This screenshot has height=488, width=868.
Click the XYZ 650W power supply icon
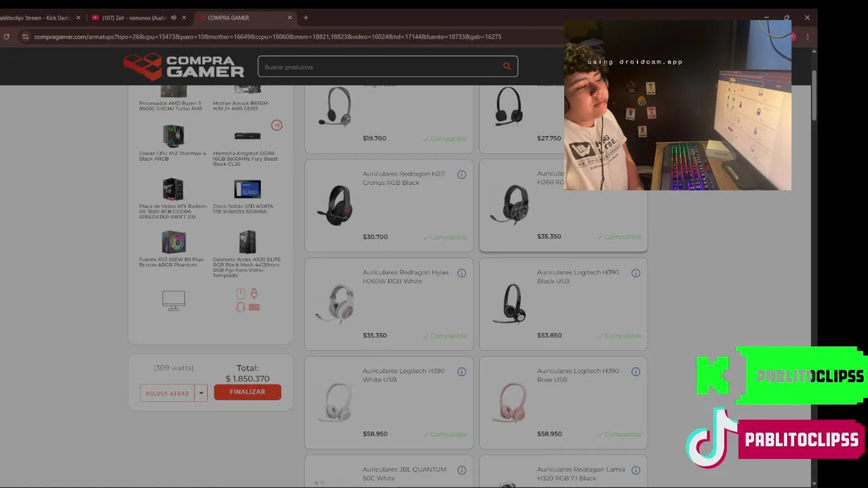[x=174, y=242]
